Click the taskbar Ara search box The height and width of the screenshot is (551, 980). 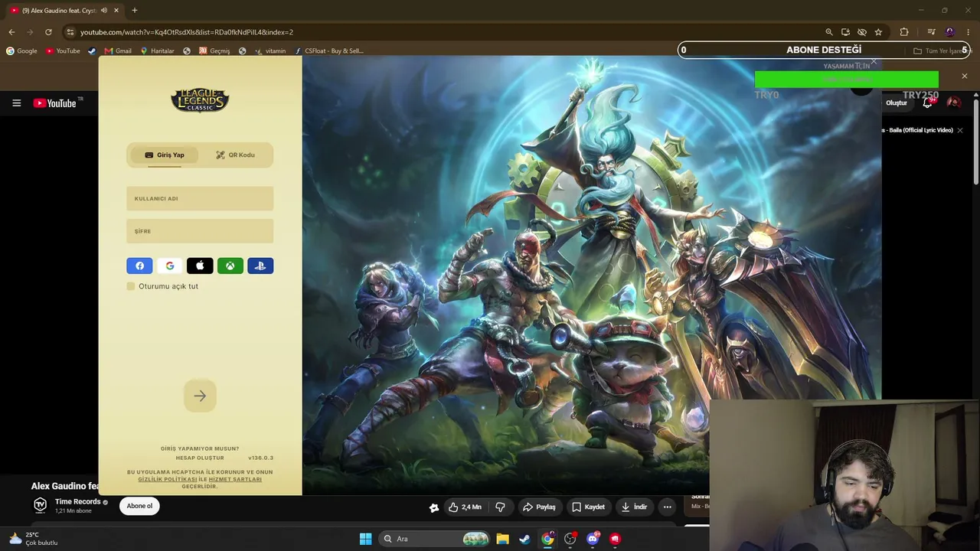(434, 539)
